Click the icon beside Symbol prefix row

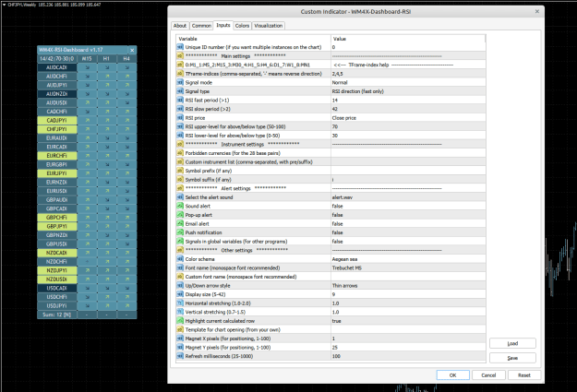(180, 171)
